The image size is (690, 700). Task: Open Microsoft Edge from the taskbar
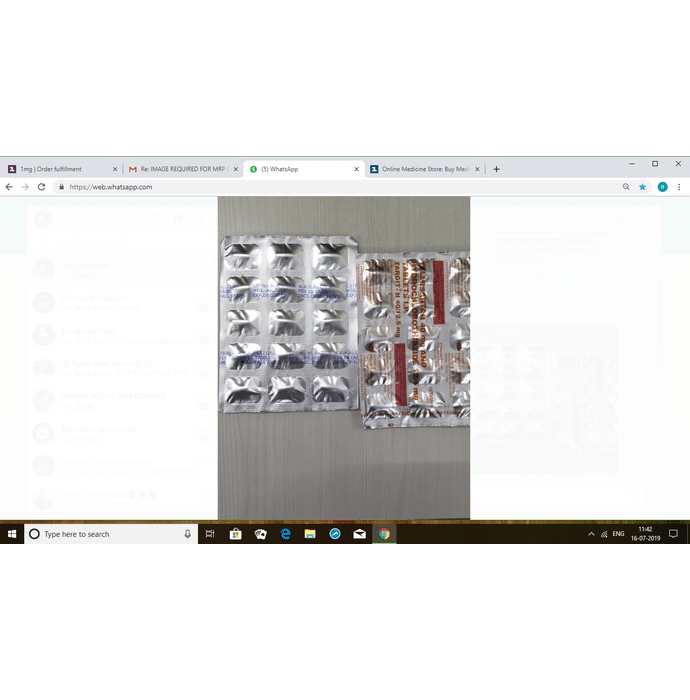285,534
